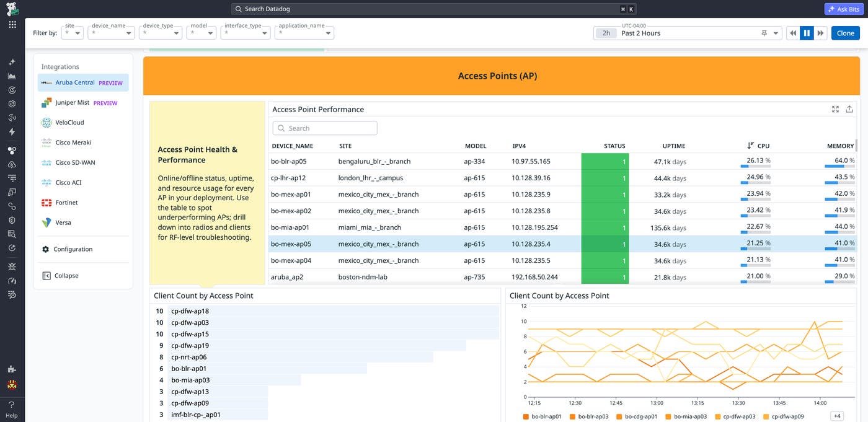Open the device_name filter dropdown
Image resolution: width=868 pixels, height=422 pixels.
111,33
